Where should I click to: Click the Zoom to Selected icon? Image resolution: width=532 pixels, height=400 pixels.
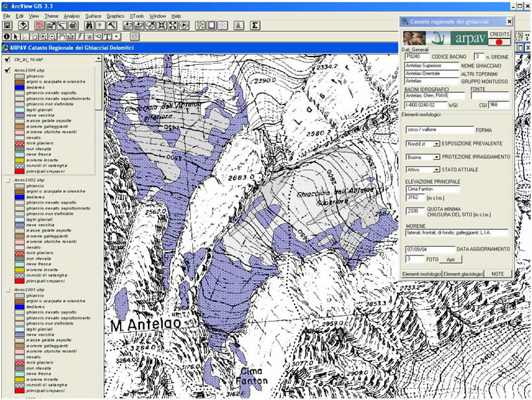(151, 25)
